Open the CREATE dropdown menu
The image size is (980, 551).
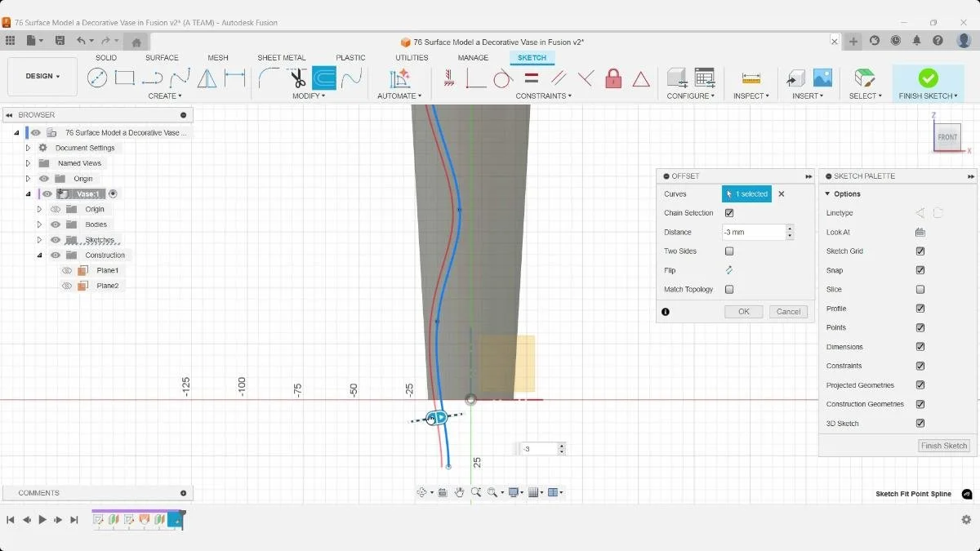coord(165,96)
